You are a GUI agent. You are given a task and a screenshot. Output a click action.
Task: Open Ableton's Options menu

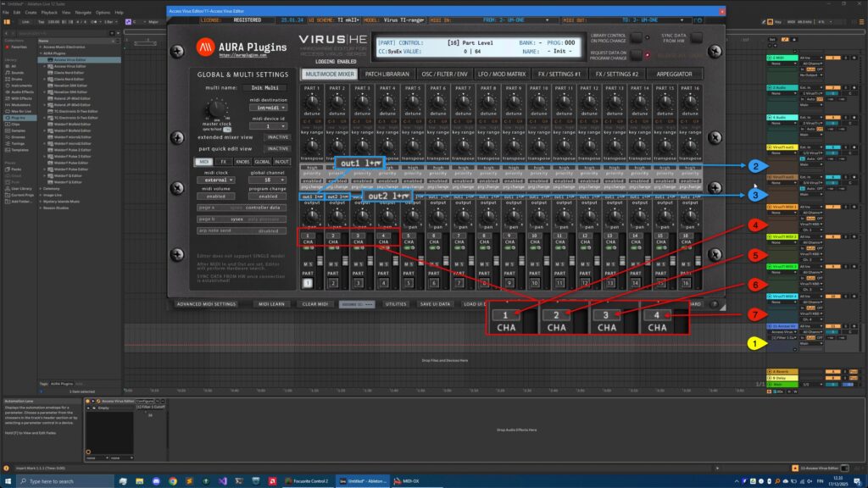click(x=103, y=12)
